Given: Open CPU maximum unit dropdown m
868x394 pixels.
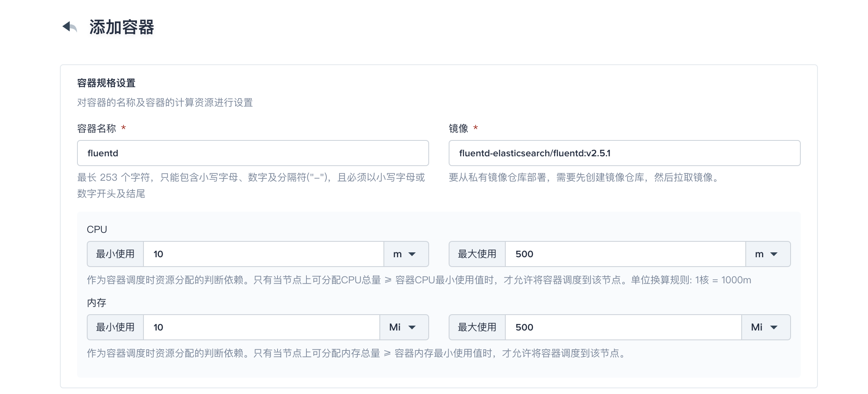Looking at the screenshot, I should click(768, 254).
